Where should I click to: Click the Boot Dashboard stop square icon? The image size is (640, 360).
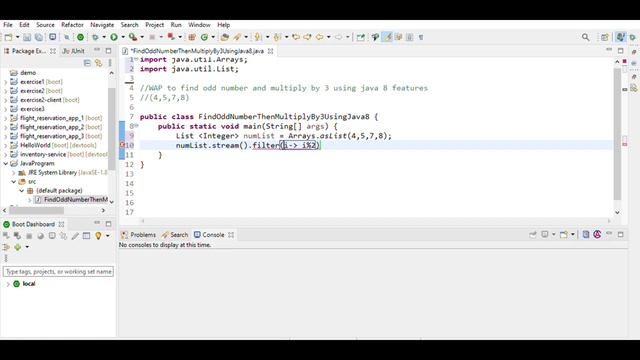coord(29,236)
